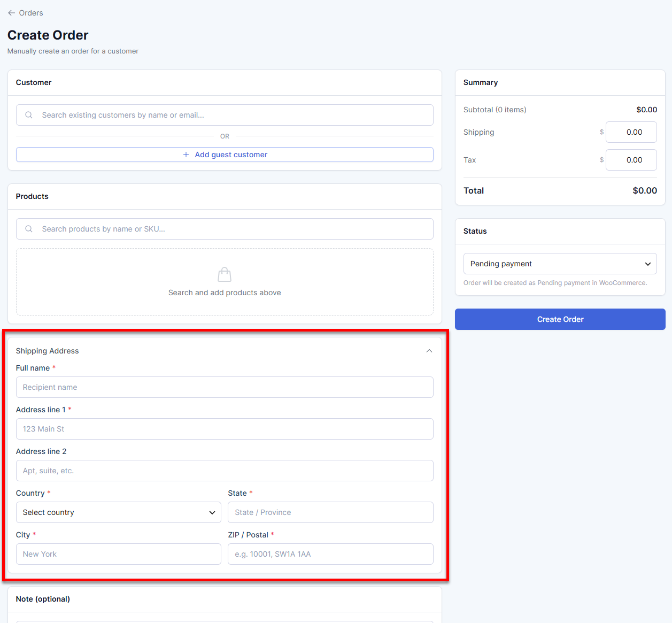Image resolution: width=672 pixels, height=623 pixels.
Task: Click the Total $0.00 value
Action: (645, 190)
